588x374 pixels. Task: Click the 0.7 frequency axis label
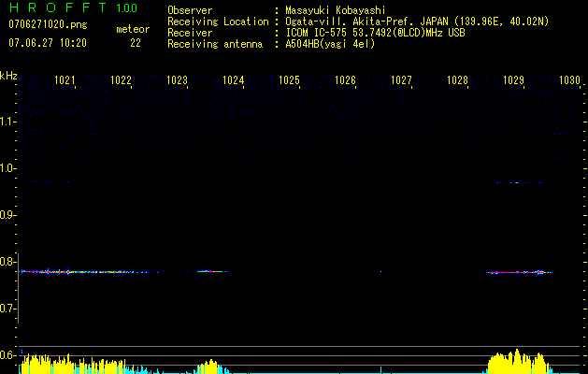[8, 309]
